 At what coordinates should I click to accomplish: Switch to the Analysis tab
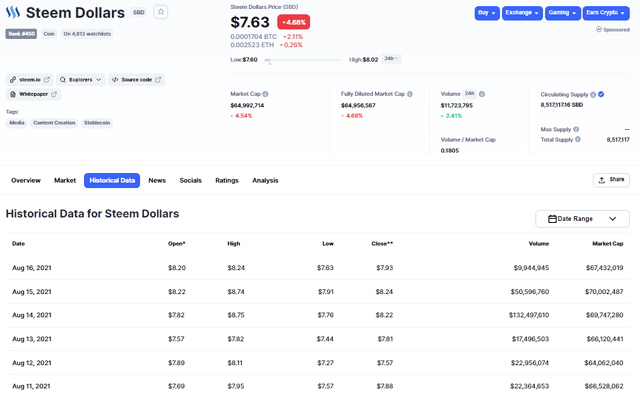click(265, 180)
